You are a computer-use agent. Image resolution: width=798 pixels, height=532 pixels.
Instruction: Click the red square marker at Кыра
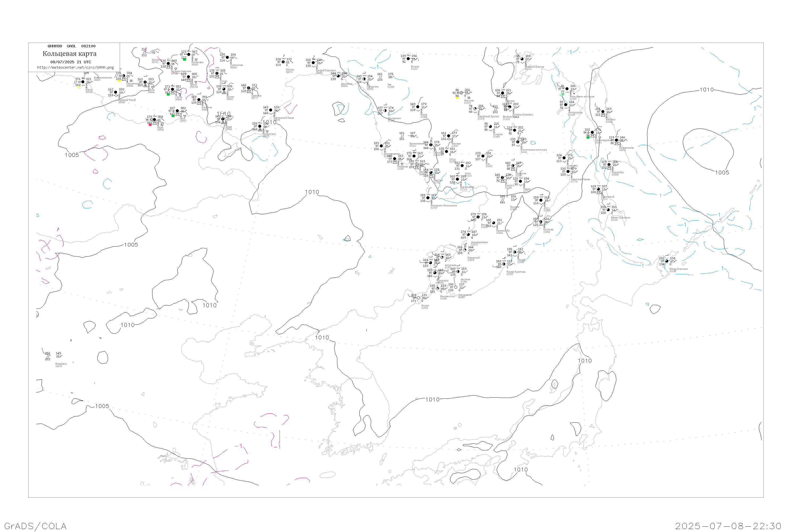pyautogui.click(x=150, y=124)
